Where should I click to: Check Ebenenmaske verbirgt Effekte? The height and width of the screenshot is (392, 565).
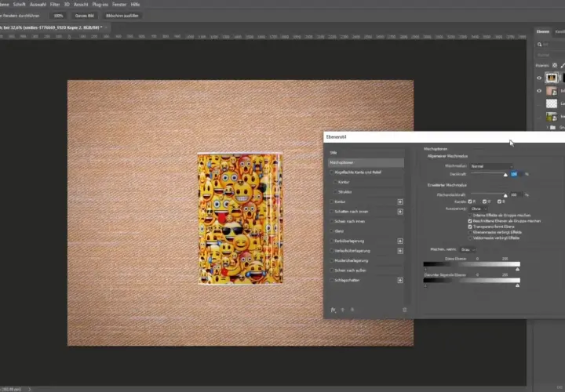(x=470, y=233)
